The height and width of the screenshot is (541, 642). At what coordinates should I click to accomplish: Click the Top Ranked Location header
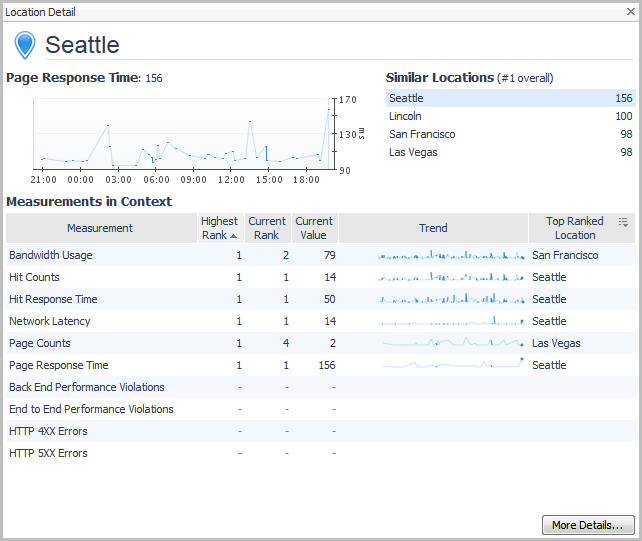[x=575, y=228]
